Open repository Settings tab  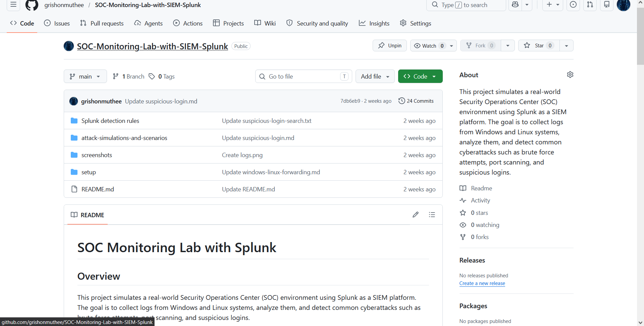pos(416,23)
